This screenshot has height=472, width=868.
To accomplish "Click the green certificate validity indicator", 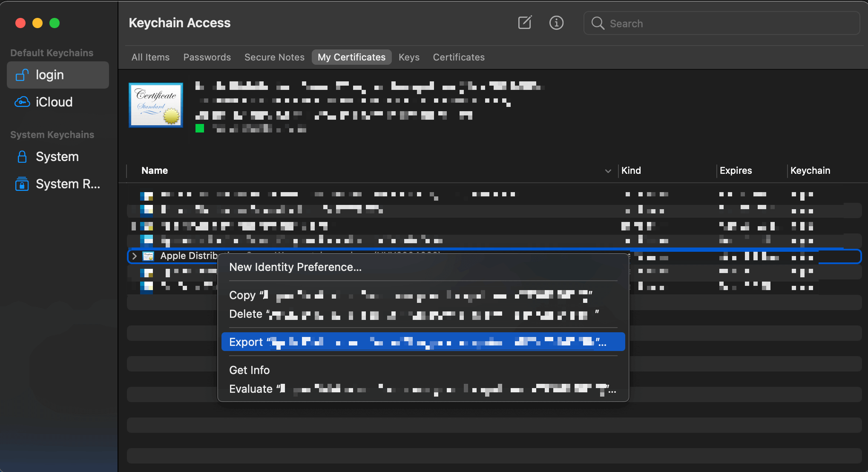I will point(200,128).
